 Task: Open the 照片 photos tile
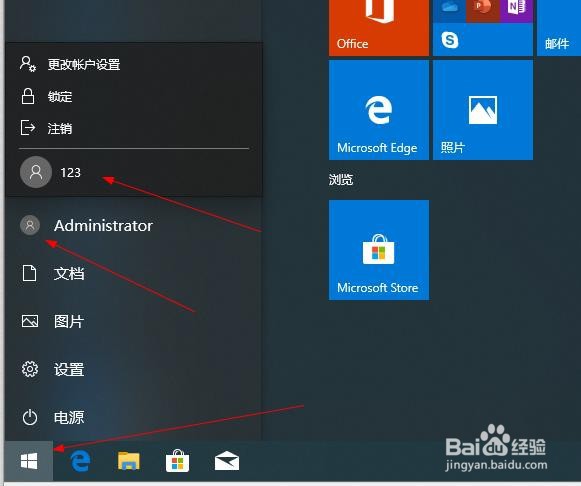pos(483,110)
